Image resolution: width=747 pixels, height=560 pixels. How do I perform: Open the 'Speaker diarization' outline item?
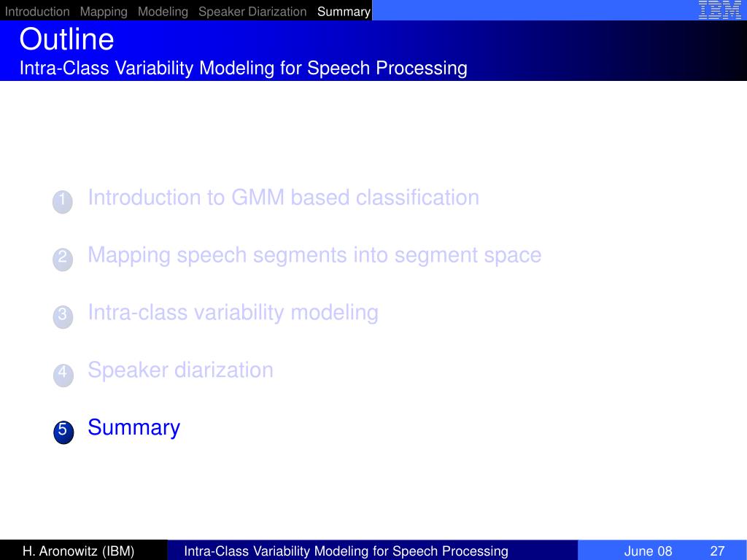[181, 370]
